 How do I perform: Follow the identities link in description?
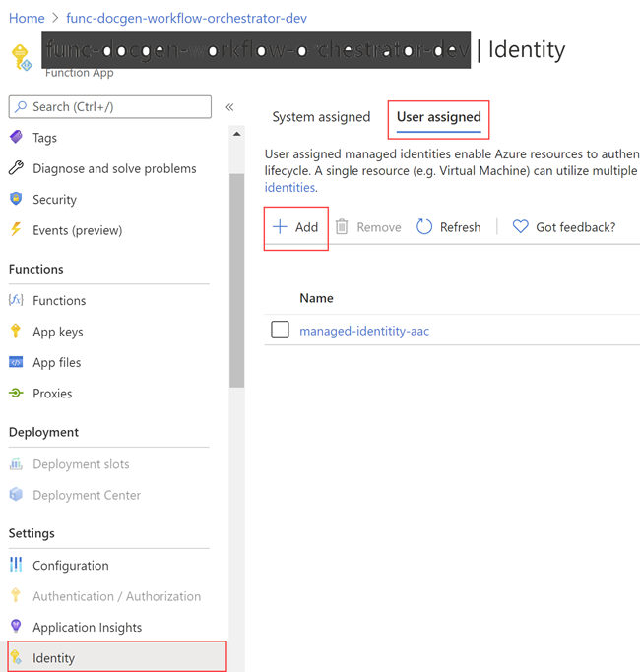(290, 187)
